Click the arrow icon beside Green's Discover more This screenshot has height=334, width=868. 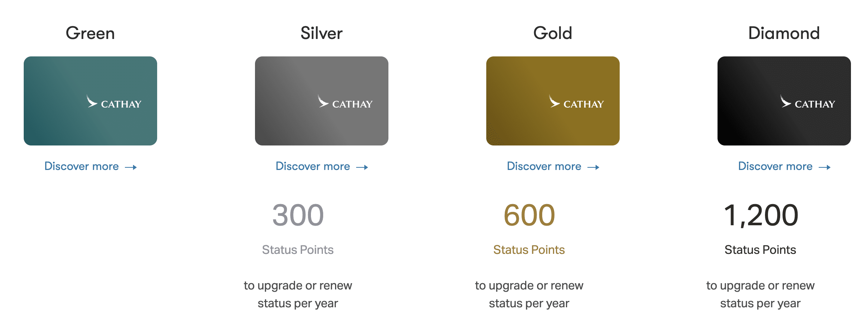tap(131, 167)
